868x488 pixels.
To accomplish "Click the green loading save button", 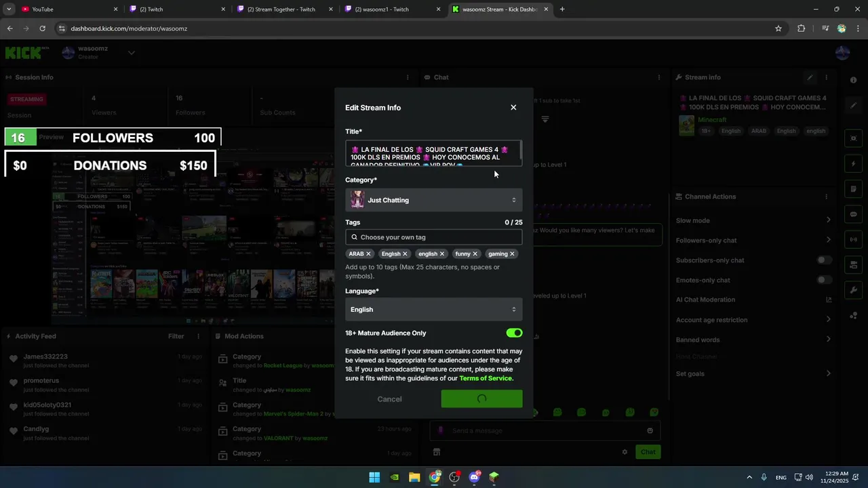I will (481, 399).
